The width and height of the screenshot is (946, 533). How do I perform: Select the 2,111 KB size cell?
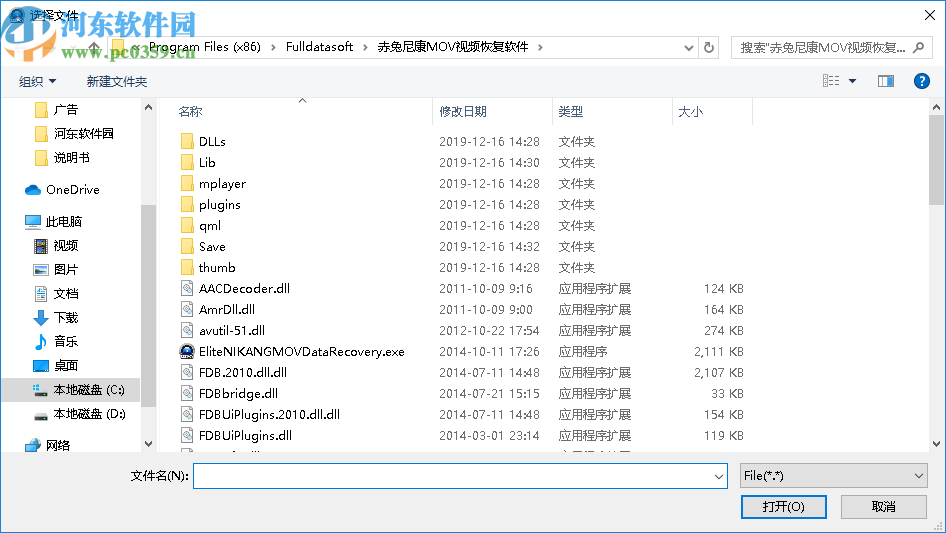click(x=719, y=351)
